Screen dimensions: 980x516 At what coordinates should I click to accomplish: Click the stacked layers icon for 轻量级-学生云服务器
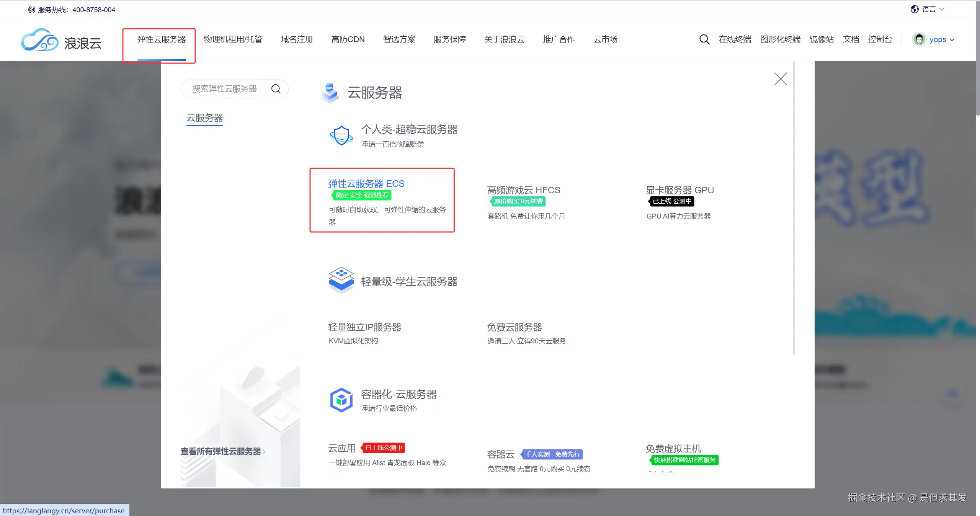tap(341, 280)
